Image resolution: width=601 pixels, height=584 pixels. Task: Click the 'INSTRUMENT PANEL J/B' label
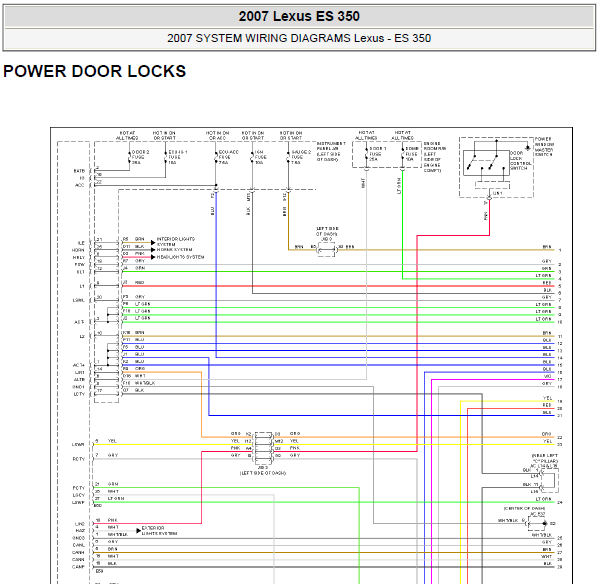(331, 151)
